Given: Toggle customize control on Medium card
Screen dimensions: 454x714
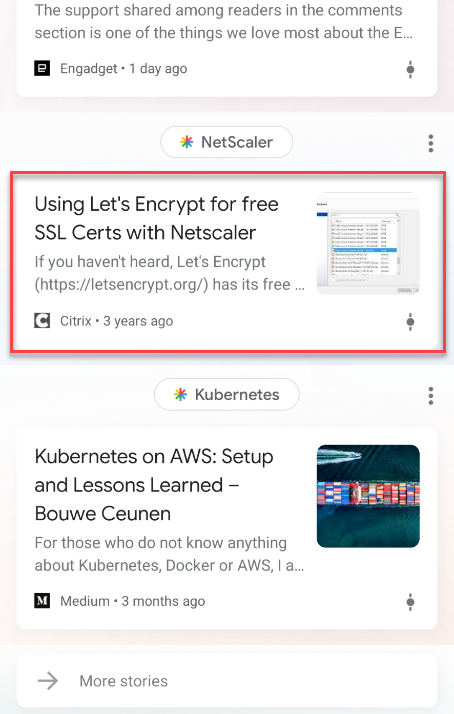Looking at the screenshot, I should coord(410,602).
